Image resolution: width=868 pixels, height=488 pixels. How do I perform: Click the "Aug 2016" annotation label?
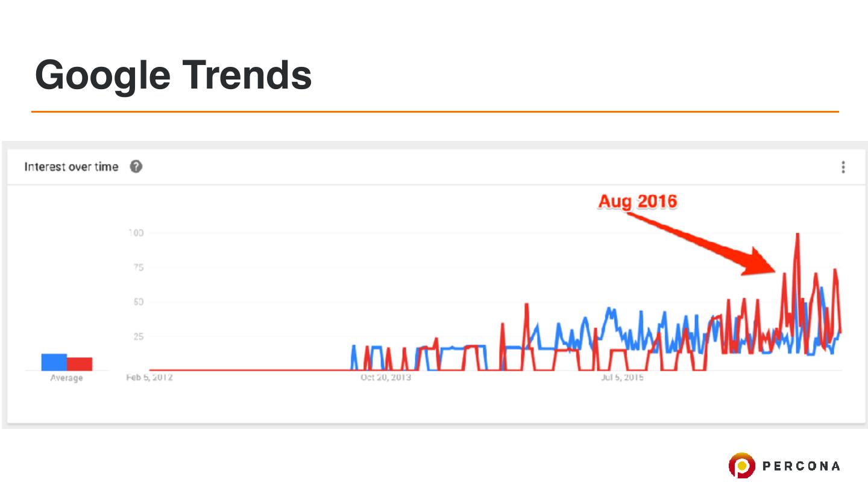(x=637, y=201)
